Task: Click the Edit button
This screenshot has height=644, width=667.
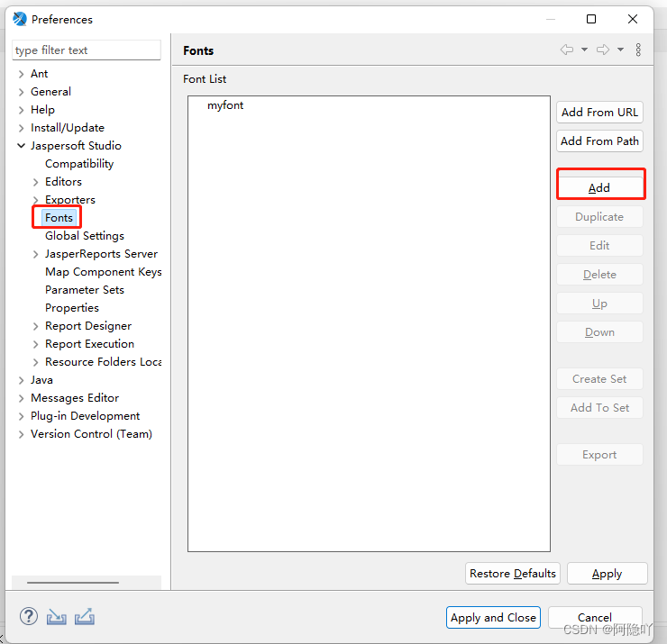Action: [599, 245]
